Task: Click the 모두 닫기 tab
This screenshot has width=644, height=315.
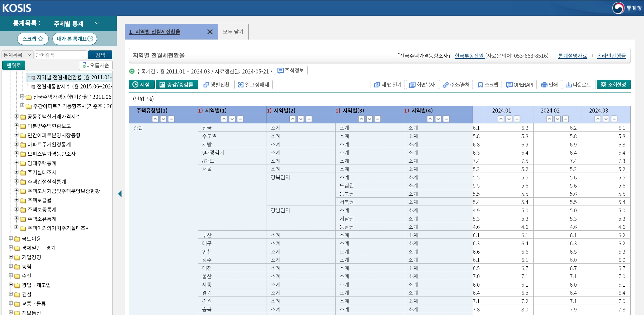Action: pyautogui.click(x=233, y=32)
